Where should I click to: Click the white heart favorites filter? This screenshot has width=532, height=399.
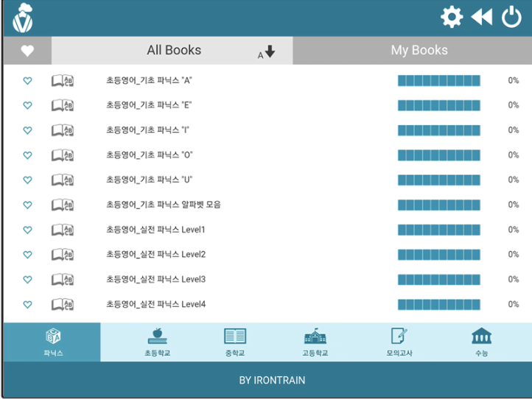pyautogui.click(x=27, y=51)
